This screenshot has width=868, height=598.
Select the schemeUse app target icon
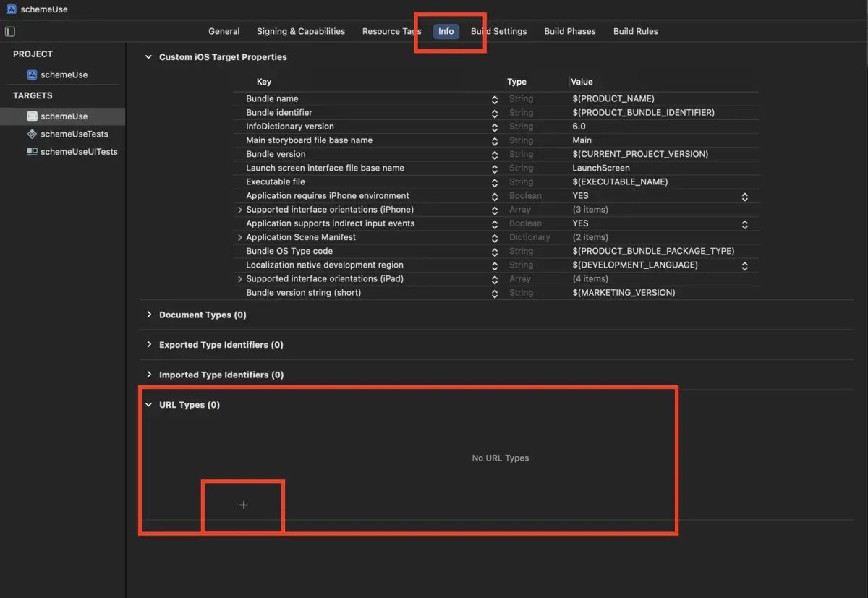[x=32, y=116]
